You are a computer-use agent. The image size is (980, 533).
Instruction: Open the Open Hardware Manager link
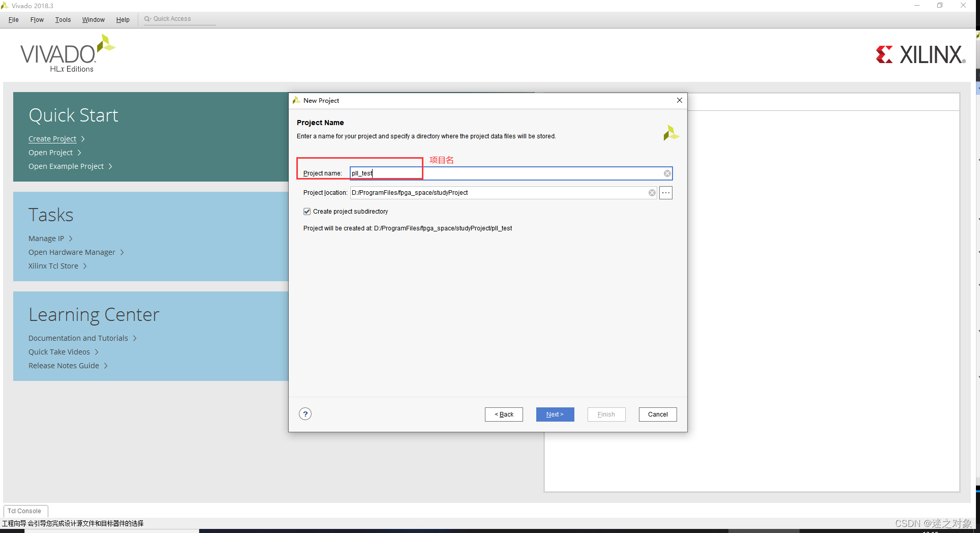[72, 252]
